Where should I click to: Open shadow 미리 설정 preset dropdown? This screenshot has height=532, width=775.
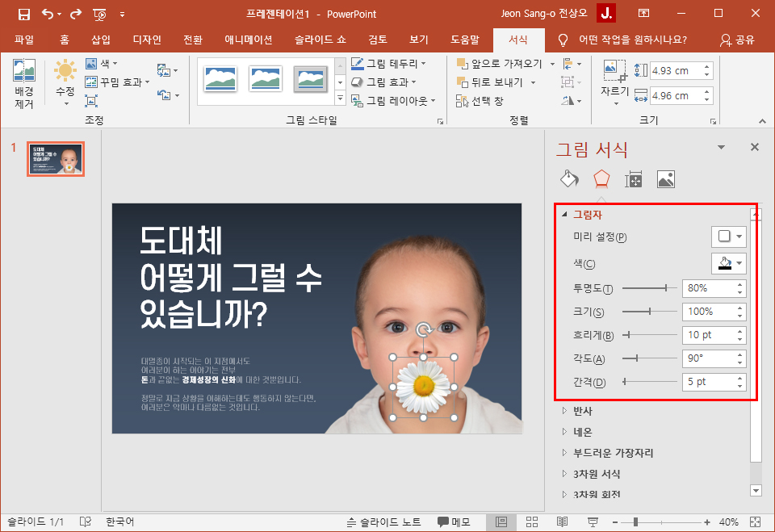[x=729, y=237]
